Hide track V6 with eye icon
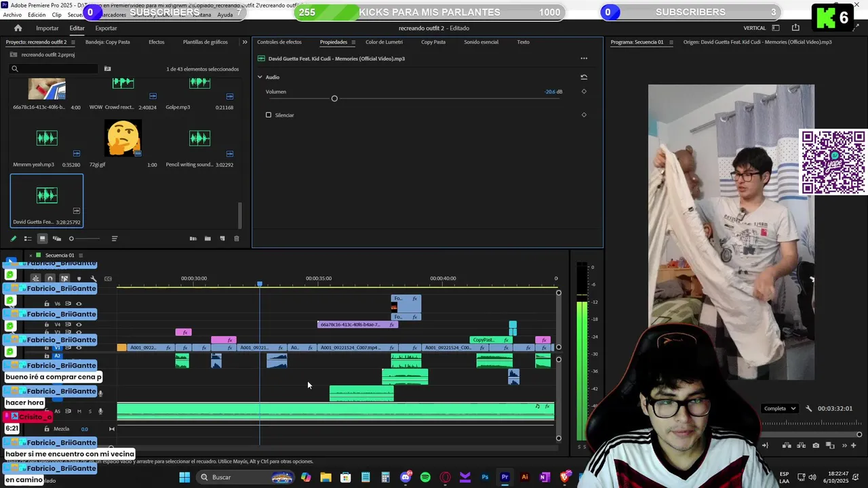868x488 pixels. click(79, 304)
